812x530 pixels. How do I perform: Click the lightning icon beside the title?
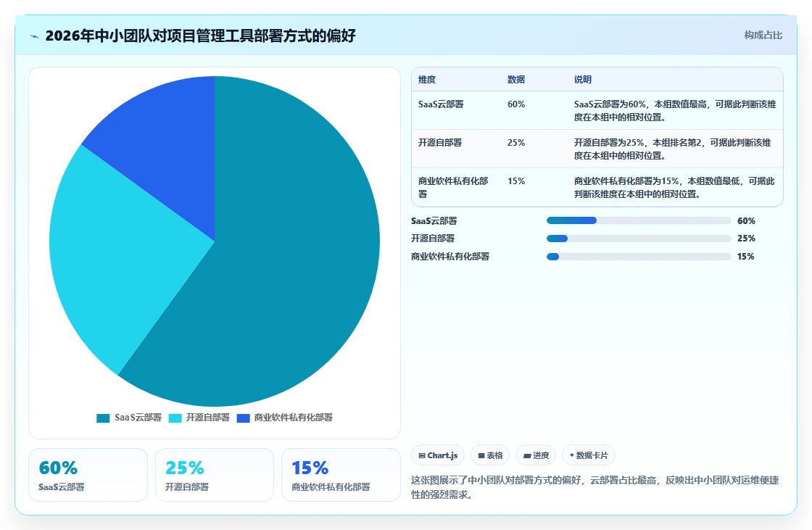(35, 36)
